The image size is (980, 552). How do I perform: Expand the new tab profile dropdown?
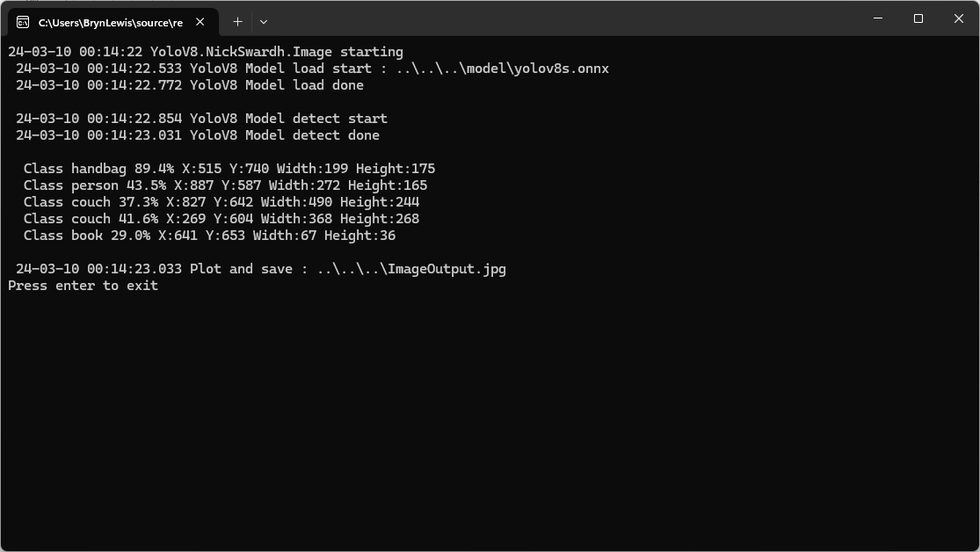click(x=263, y=21)
